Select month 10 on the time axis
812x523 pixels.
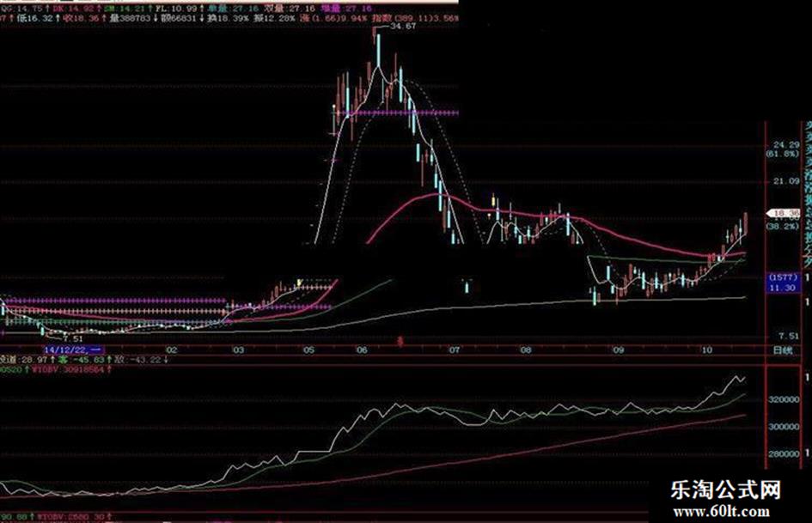point(707,350)
